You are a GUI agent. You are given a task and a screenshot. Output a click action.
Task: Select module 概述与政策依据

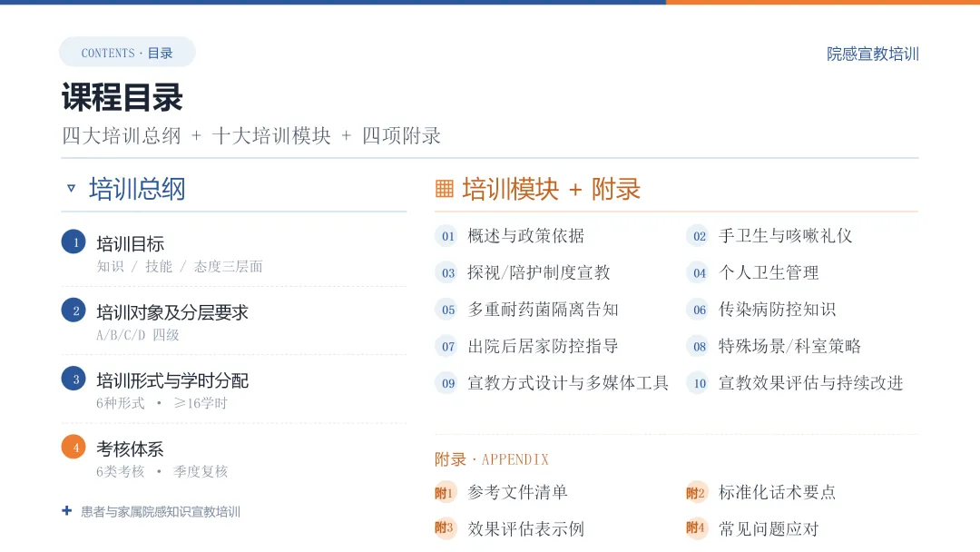coord(525,236)
